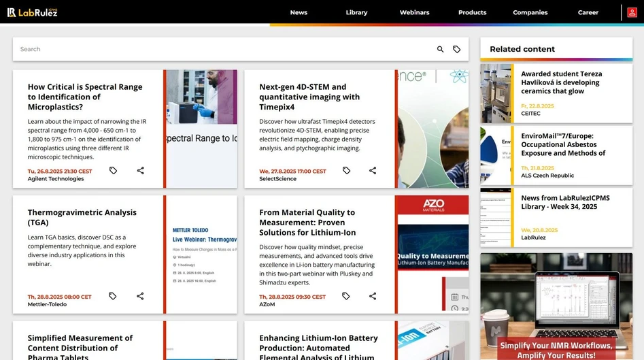Image resolution: width=644 pixels, height=360 pixels.
Task: Open the Products menu
Action: [x=473, y=12]
